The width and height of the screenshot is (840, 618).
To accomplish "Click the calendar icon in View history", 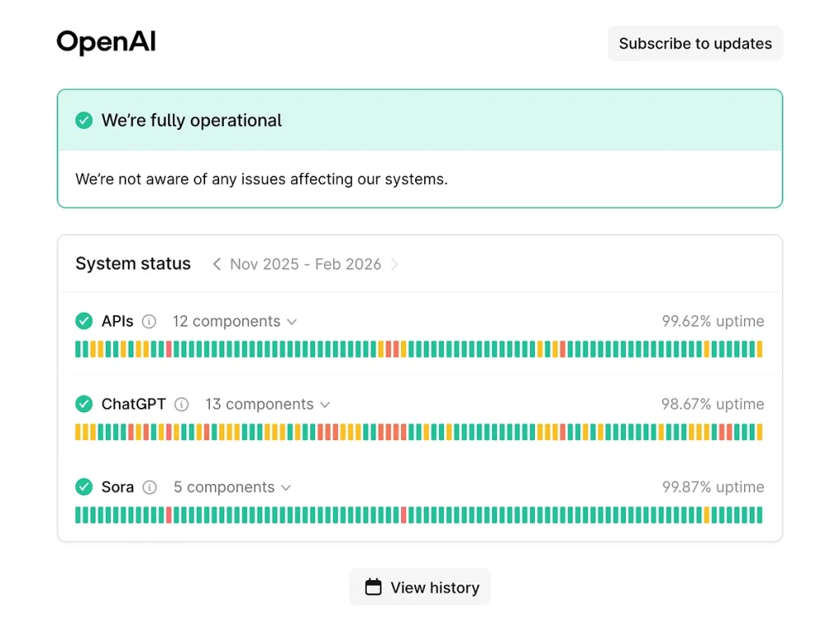I will point(373,588).
